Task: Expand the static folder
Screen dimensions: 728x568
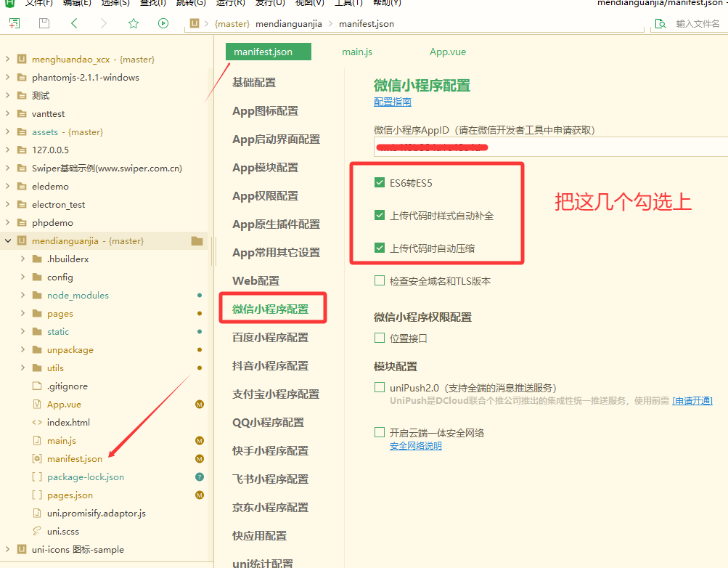Action: [x=23, y=331]
